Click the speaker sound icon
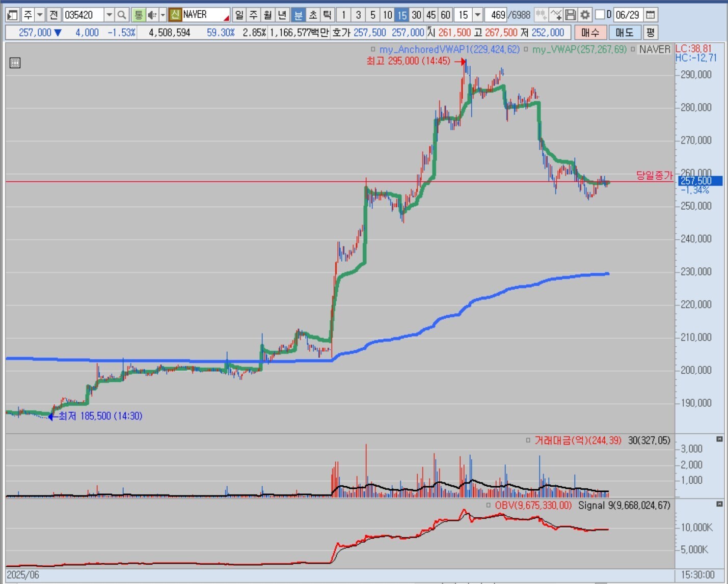This screenshot has height=584, width=728. click(152, 15)
